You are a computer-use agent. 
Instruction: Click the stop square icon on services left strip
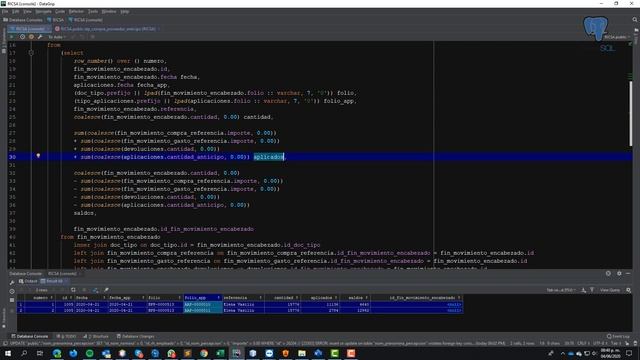[12, 300]
